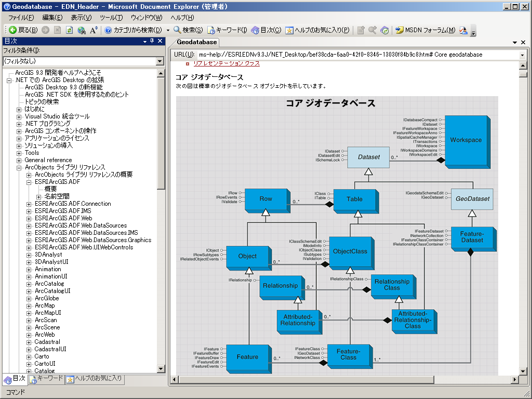Screen dimensions: 532x399
Task: Click the Help Favorites star toolbar icon
Action: click(289, 30)
